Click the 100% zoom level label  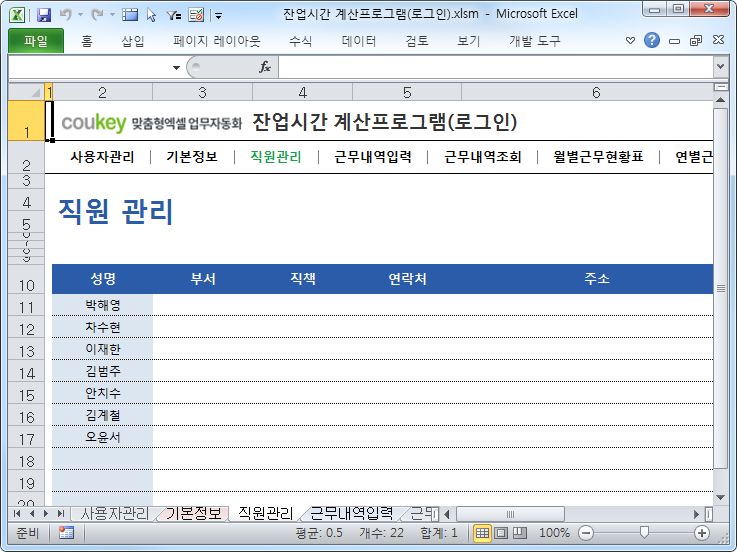click(x=554, y=533)
